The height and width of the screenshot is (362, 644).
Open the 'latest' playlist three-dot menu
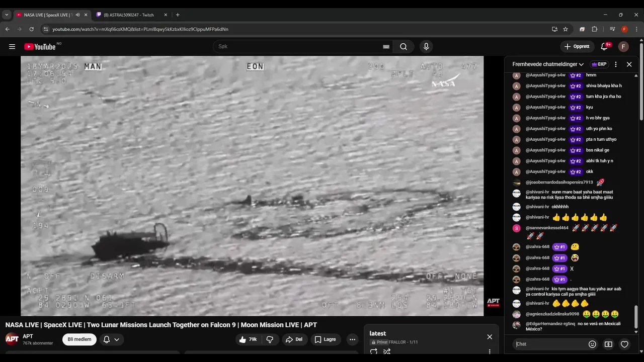[490, 352]
